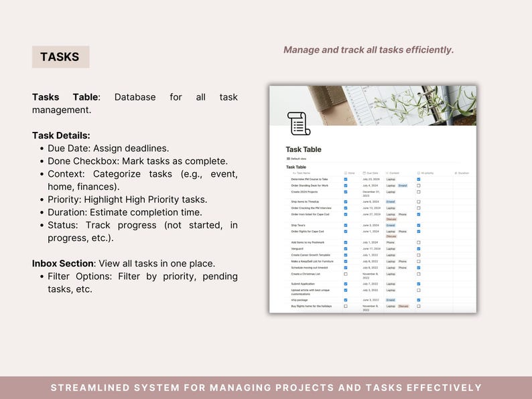The image size is (532, 399).
Task: Open the Due Date column header
Action: click(370, 173)
